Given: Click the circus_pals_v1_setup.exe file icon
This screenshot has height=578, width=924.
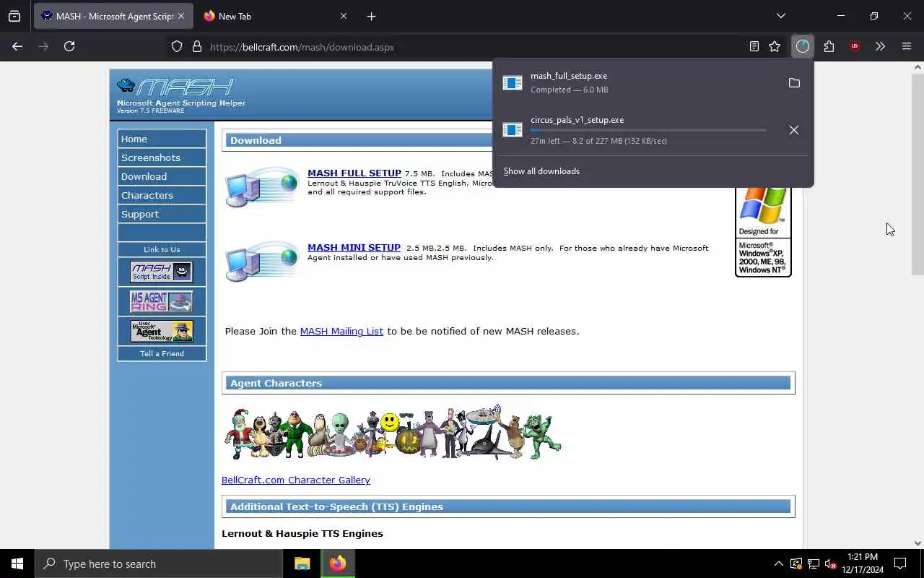Looking at the screenshot, I should pyautogui.click(x=513, y=130).
